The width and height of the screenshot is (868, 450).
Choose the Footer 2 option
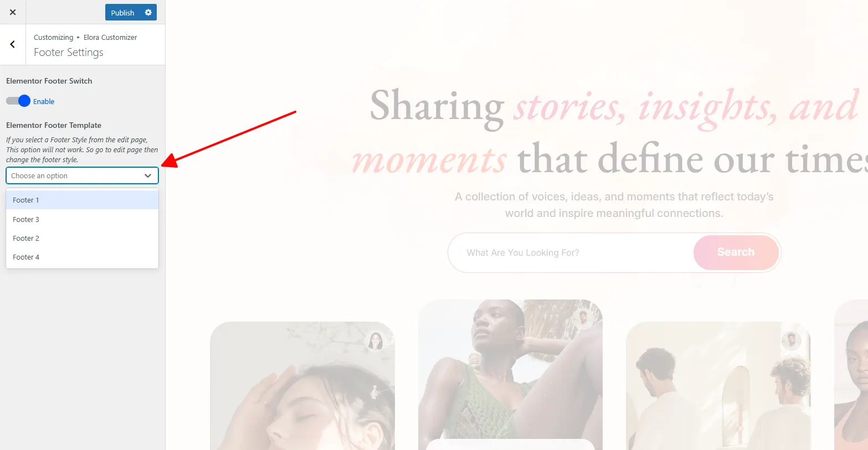coord(82,238)
